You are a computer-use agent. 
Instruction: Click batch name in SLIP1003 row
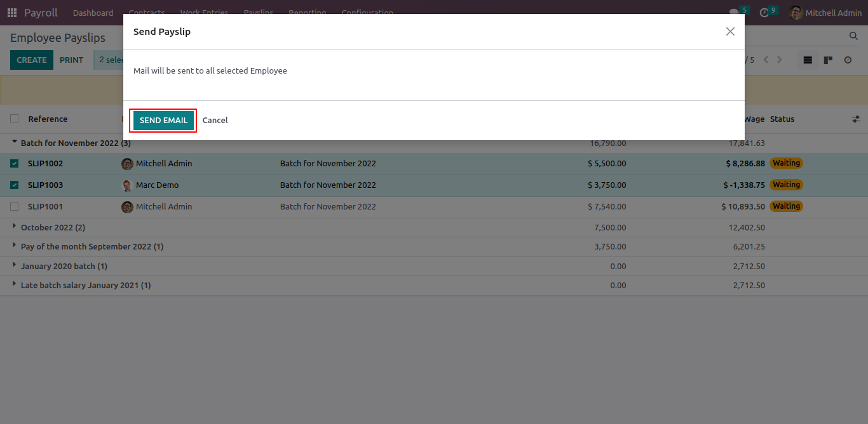coord(328,185)
